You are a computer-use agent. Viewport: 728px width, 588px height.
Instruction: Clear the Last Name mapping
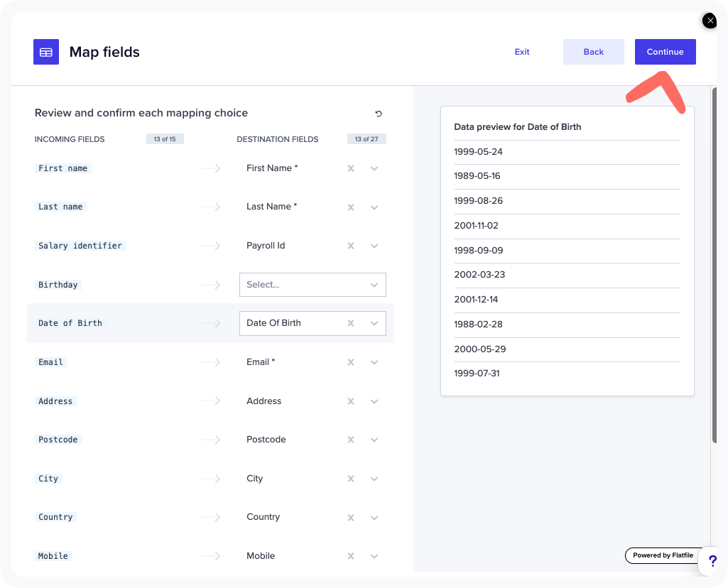click(x=351, y=207)
